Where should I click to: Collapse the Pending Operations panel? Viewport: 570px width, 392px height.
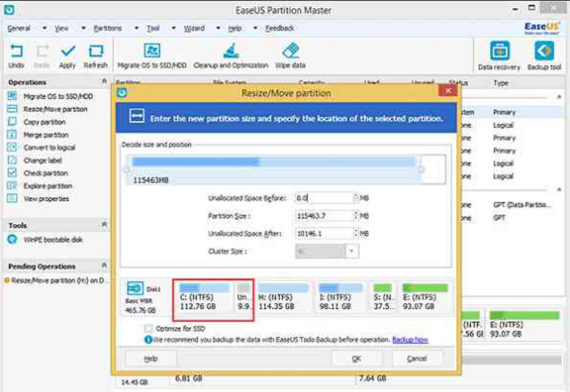(x=104, y=265)
